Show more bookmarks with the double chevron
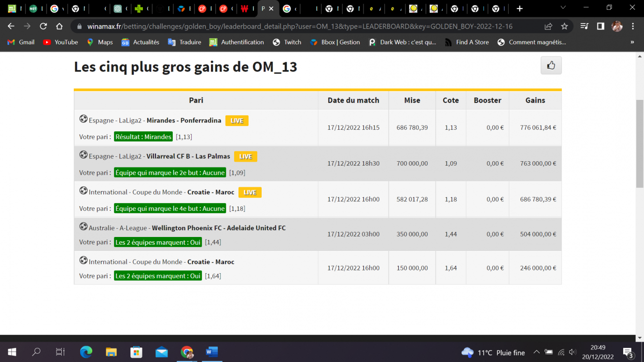This screenshot has height=362, width=644. (632, 42)
